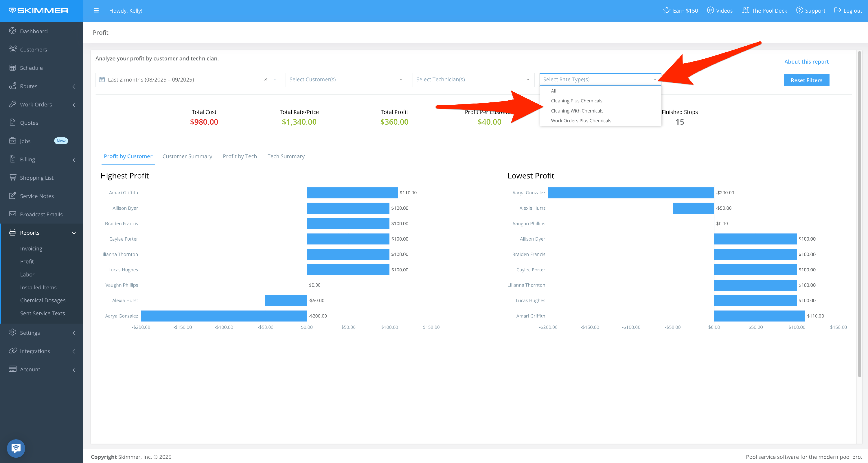Viewport: 868px width, 463px height.
Task: Expand the Work Orders submenu chevron
Action: [74, 105]
